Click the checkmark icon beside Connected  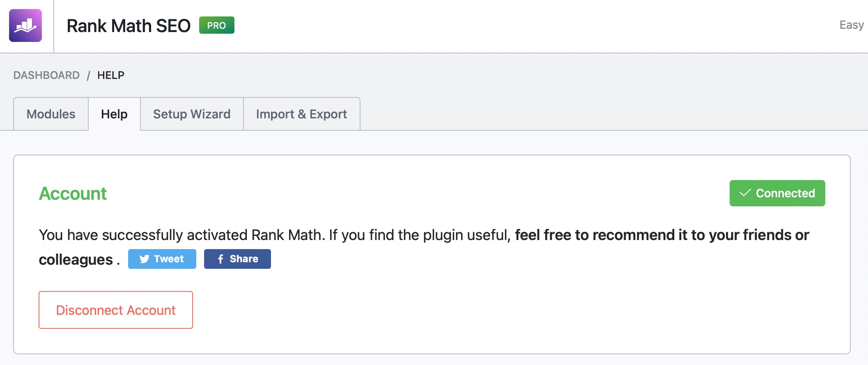pos(745,193)
